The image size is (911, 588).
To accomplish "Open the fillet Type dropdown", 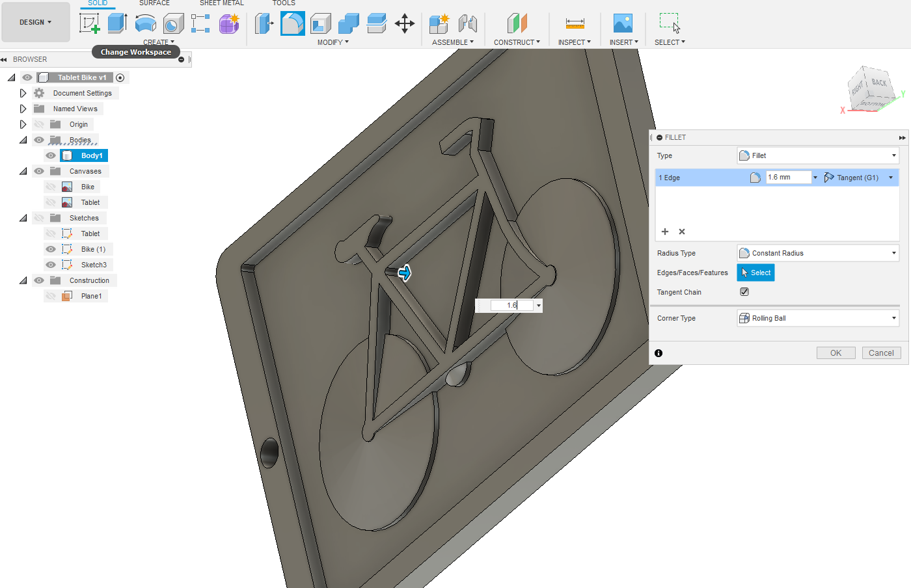I will coord(818,155).
